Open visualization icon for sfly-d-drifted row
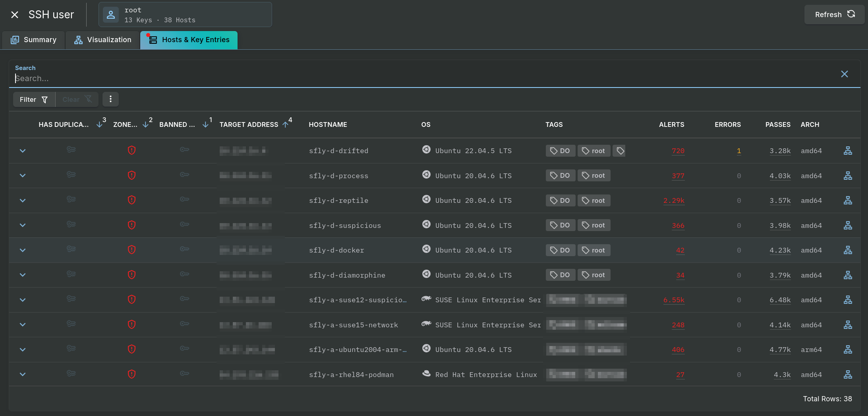The width and height of the screenshot is (868, 416). pos(848,151)
